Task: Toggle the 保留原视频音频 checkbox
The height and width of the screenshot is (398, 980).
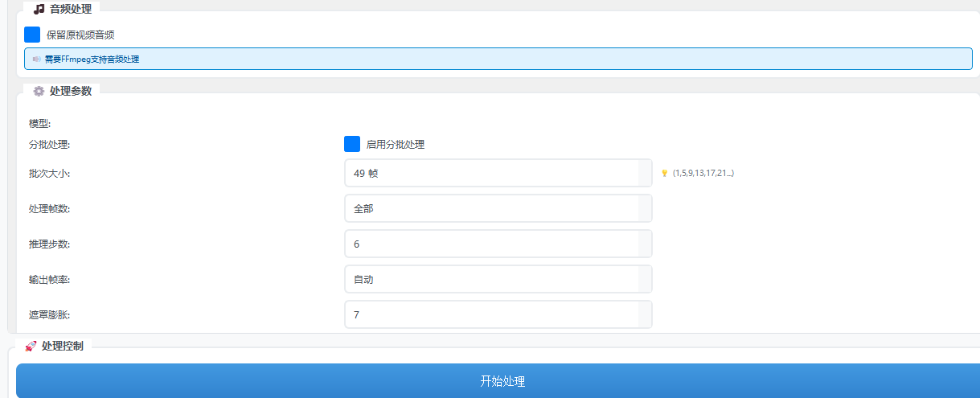Action: 32,35
